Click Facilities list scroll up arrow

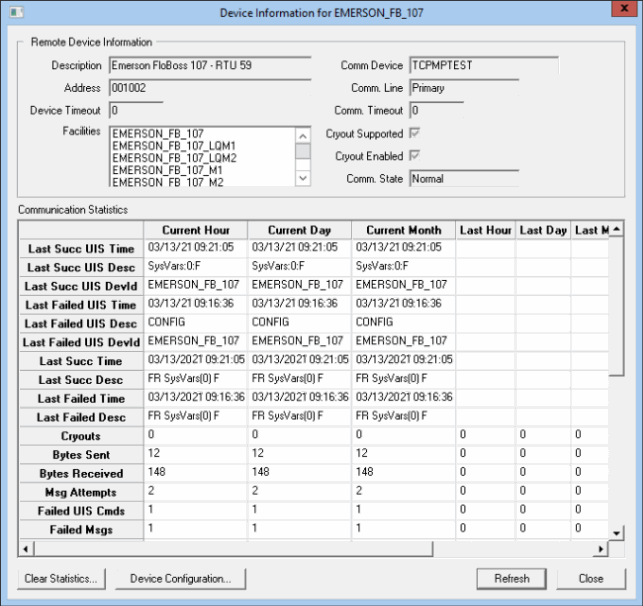[x=303, y=136]
